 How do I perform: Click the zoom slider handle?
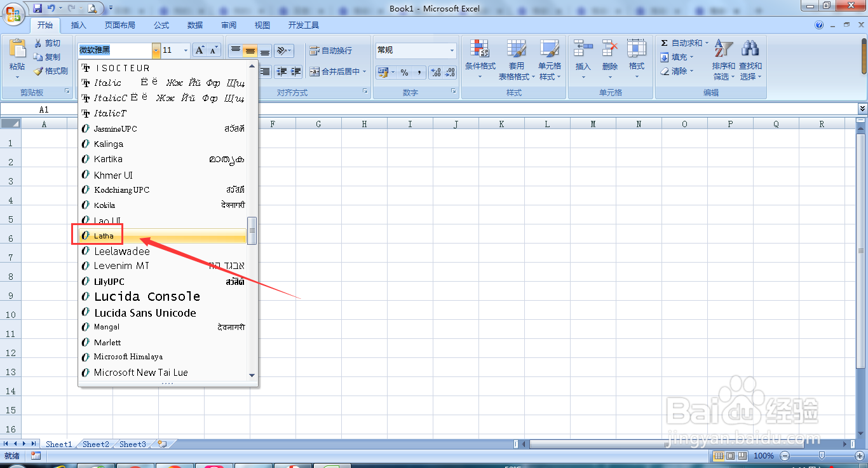[822, 456]
